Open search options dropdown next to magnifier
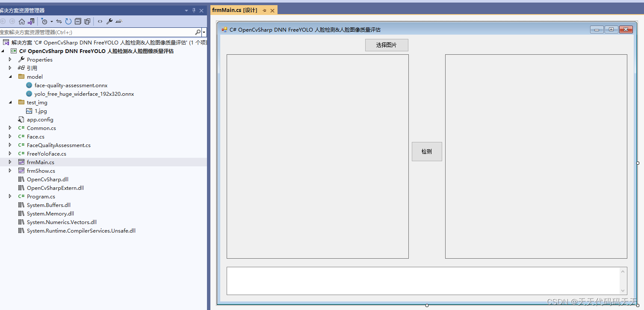The image size is (644, 310). pos(204,32)
